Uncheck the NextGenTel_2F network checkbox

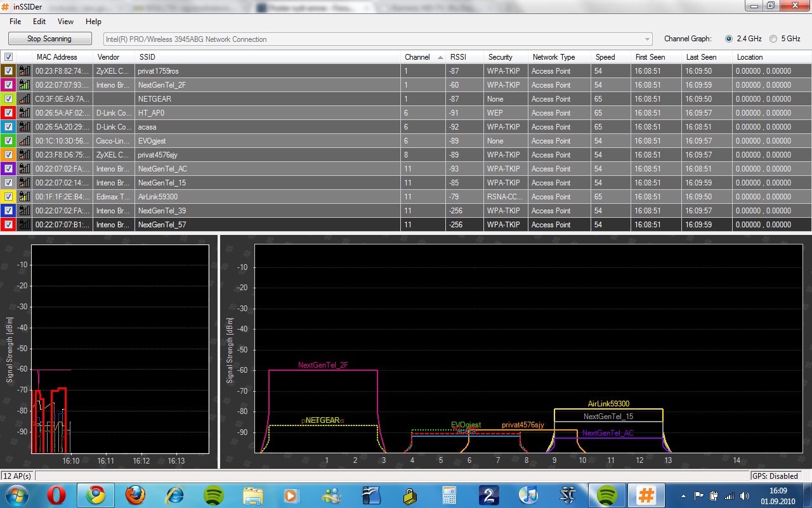9,85
